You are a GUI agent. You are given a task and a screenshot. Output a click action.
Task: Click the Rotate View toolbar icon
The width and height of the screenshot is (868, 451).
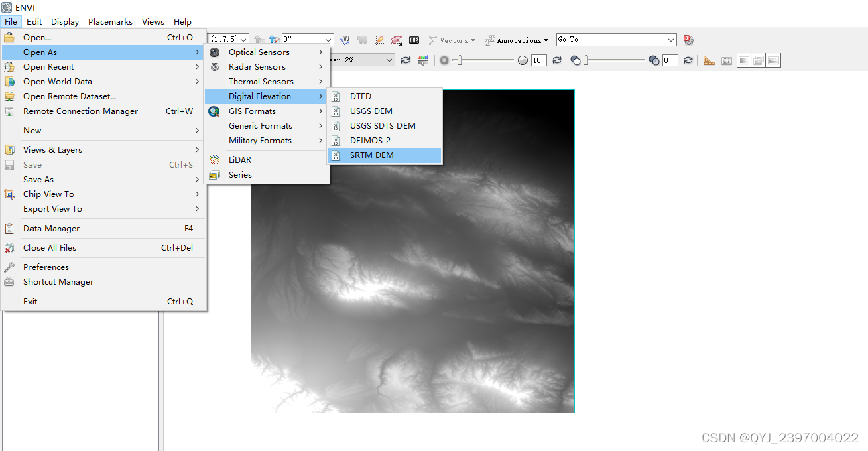[x=274, y=40]
